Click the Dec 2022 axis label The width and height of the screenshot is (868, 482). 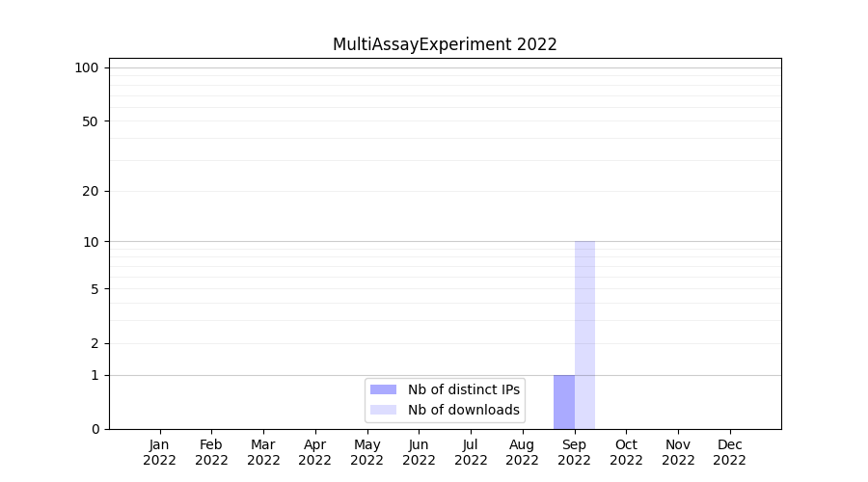pos(729,452)
